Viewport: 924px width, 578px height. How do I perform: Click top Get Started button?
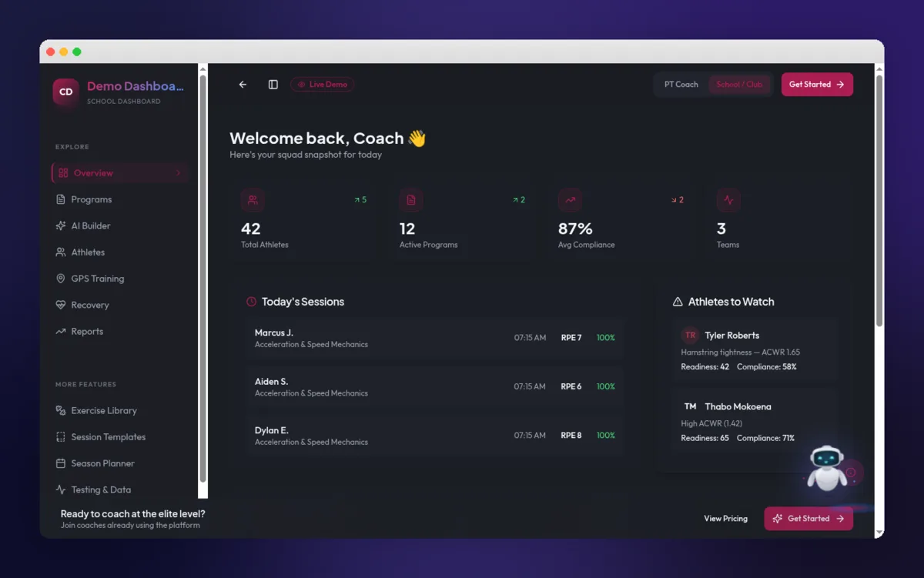tap(816, 85)
